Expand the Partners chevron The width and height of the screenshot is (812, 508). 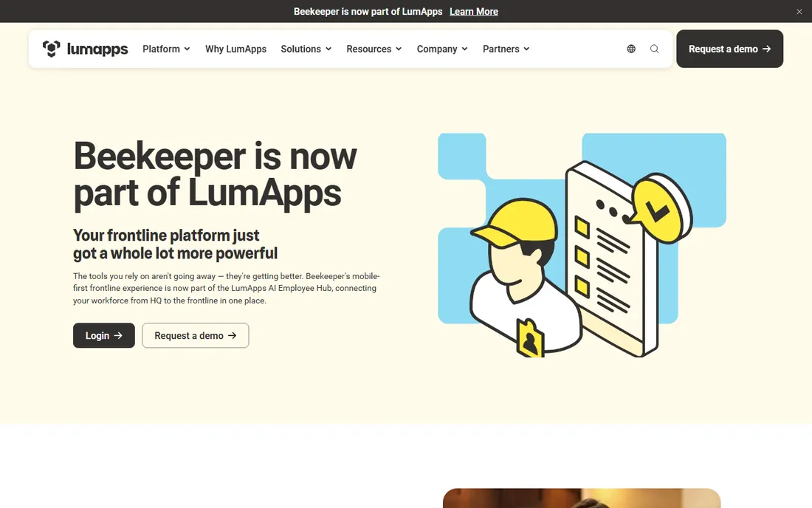526,49
